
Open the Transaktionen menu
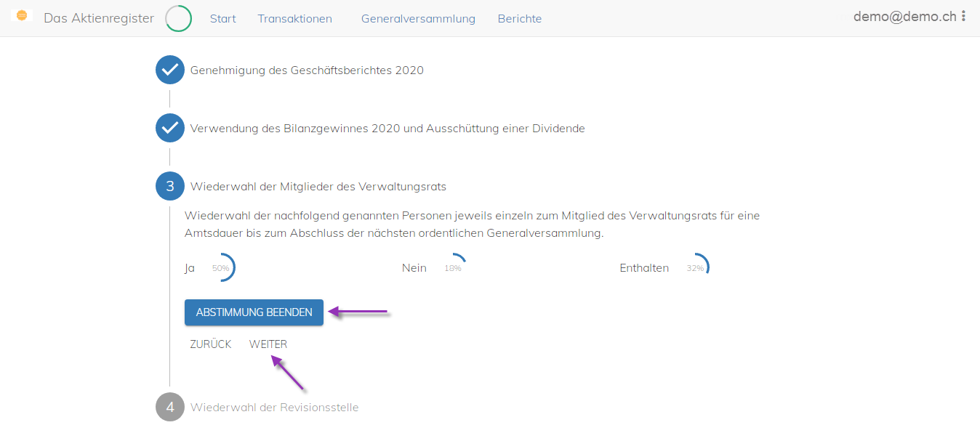click(294, 19)
